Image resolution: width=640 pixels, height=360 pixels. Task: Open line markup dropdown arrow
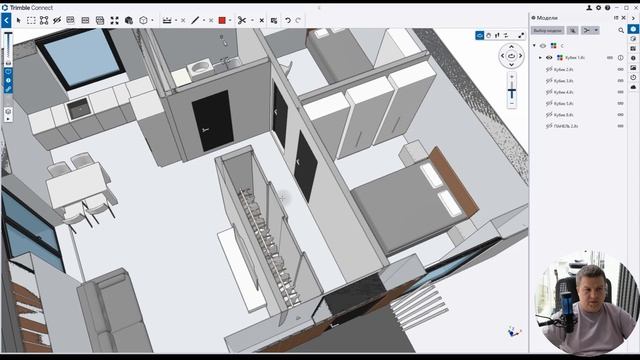tap(204, 20)
